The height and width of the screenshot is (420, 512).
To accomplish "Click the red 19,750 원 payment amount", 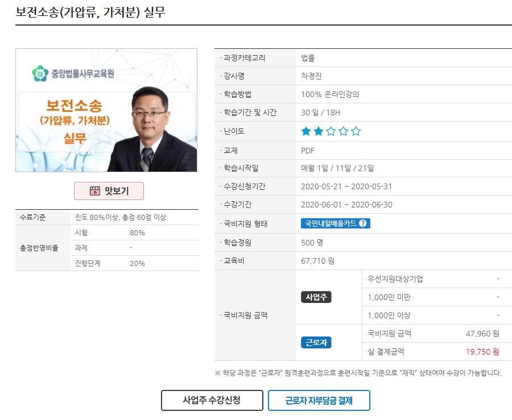I will click(x=482, y=352).
